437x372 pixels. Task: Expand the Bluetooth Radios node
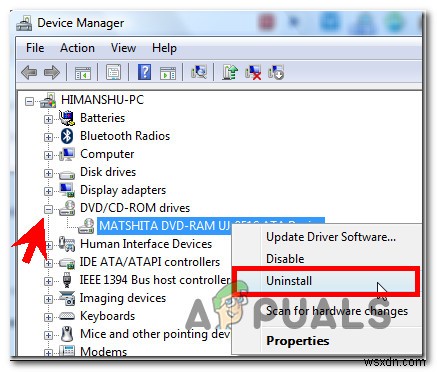pyautogui.click(x=49, y=137)
